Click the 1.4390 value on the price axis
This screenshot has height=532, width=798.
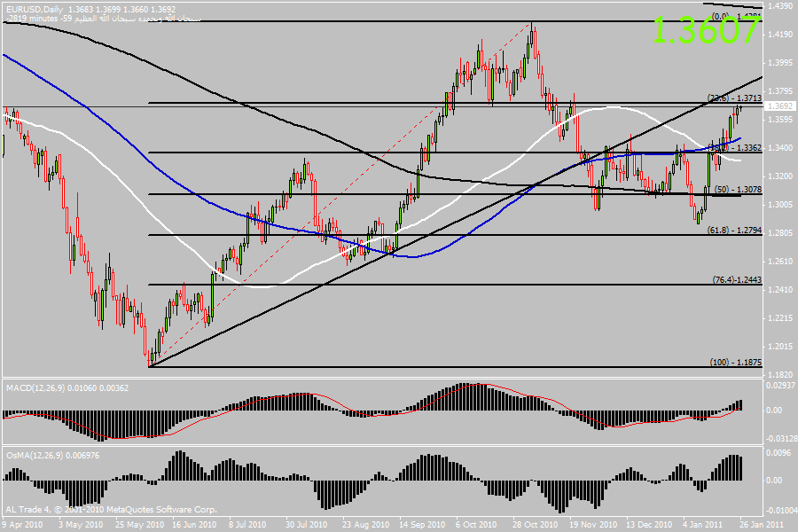click(781, 6)
